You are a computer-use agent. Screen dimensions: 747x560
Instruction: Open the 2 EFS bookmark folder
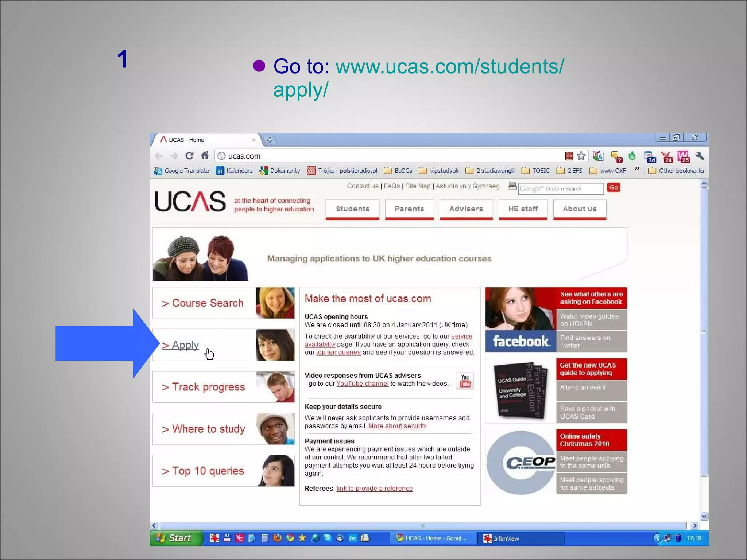(x=569, y=171)
